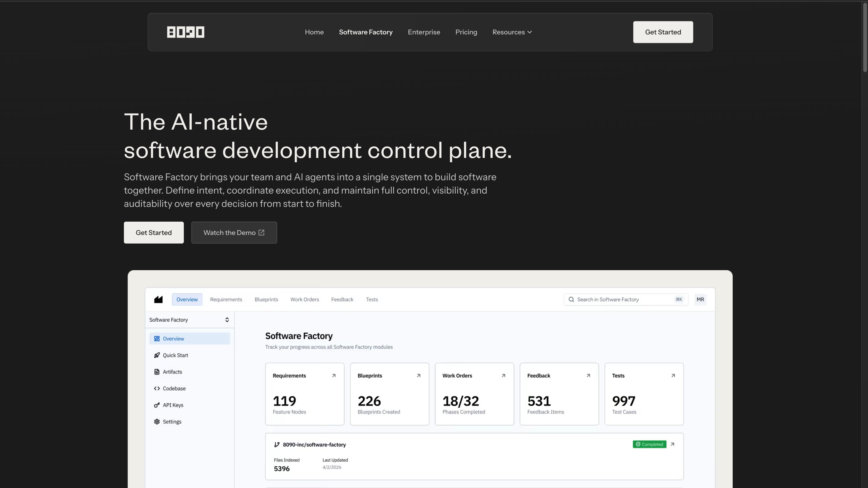Open the Feedback card arrow icon
This screenshot has width=868, height=488.
point(588,376)
